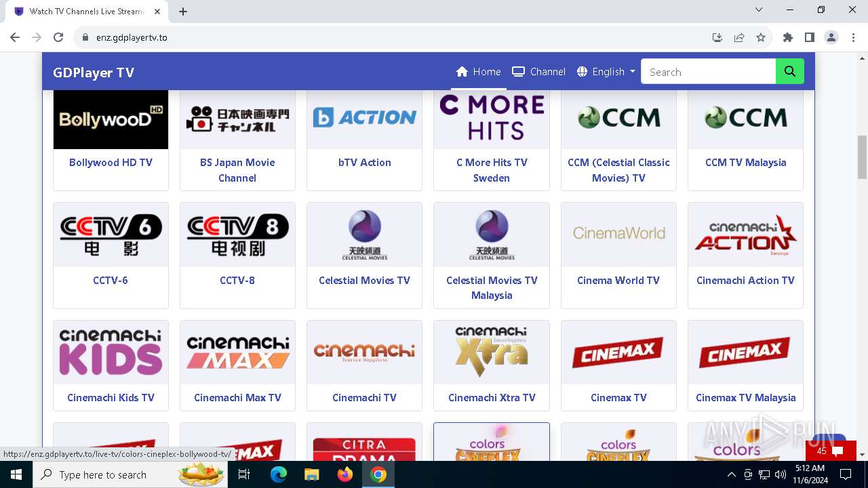Open File Explorer from taskbar
Image resolution: width=868 pixels, height=488 pixels.
pos(311,474)
